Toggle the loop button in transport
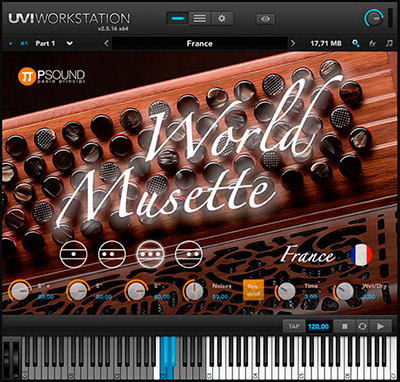Screen dimensions: 400x382 pyautogui.click(x=362, y=326)
